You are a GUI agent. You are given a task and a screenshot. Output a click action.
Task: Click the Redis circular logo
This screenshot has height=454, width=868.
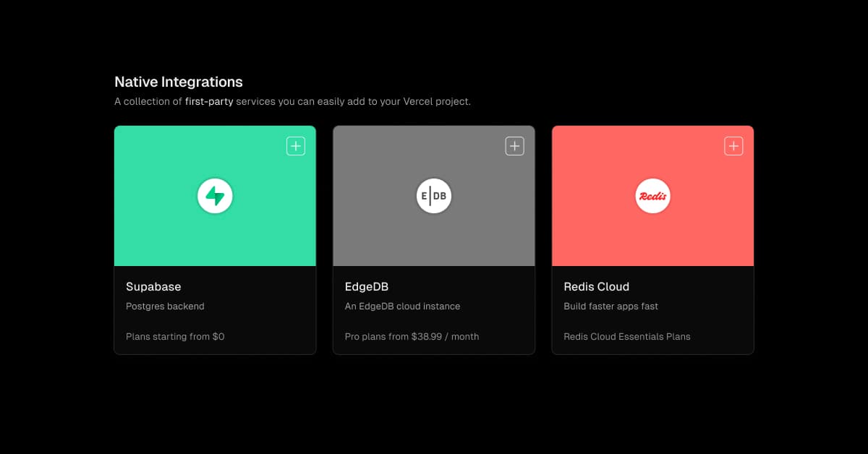652,196
